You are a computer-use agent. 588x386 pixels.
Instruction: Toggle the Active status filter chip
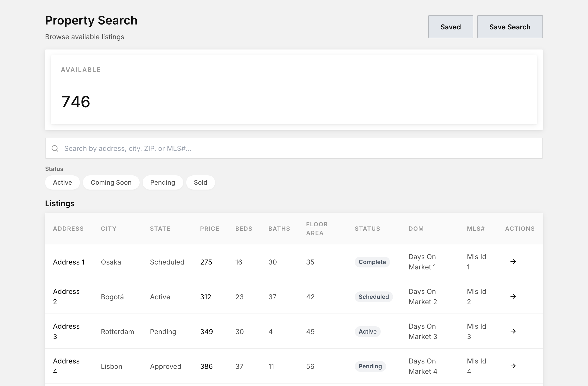(62, 182)
